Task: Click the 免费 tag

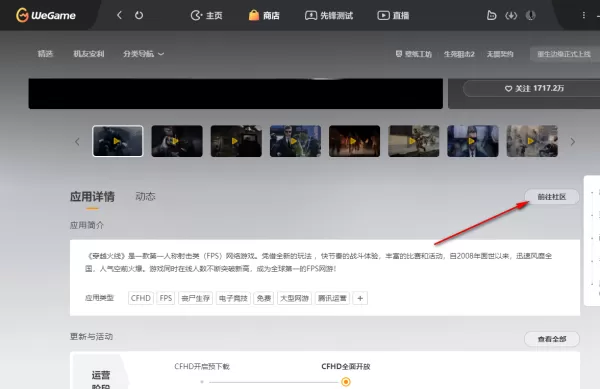Action: point(264,298)
